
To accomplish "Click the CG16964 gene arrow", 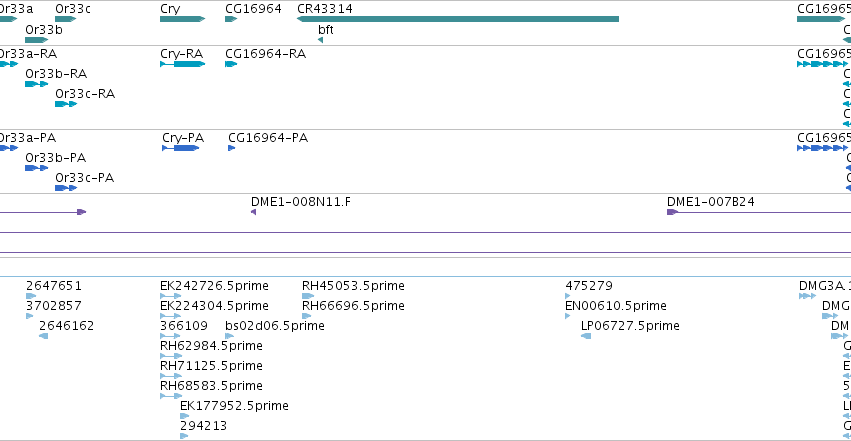I will [x=231, y=19].
